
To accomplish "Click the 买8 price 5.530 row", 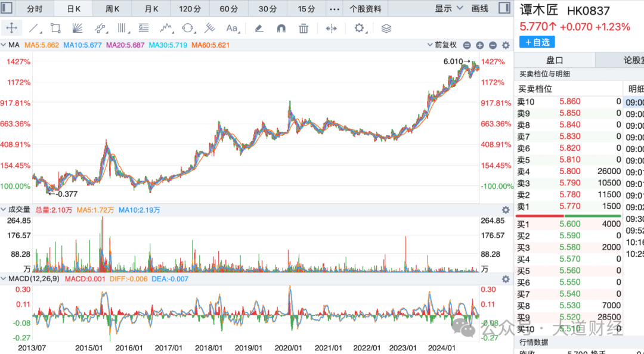I will coord(568,306).
